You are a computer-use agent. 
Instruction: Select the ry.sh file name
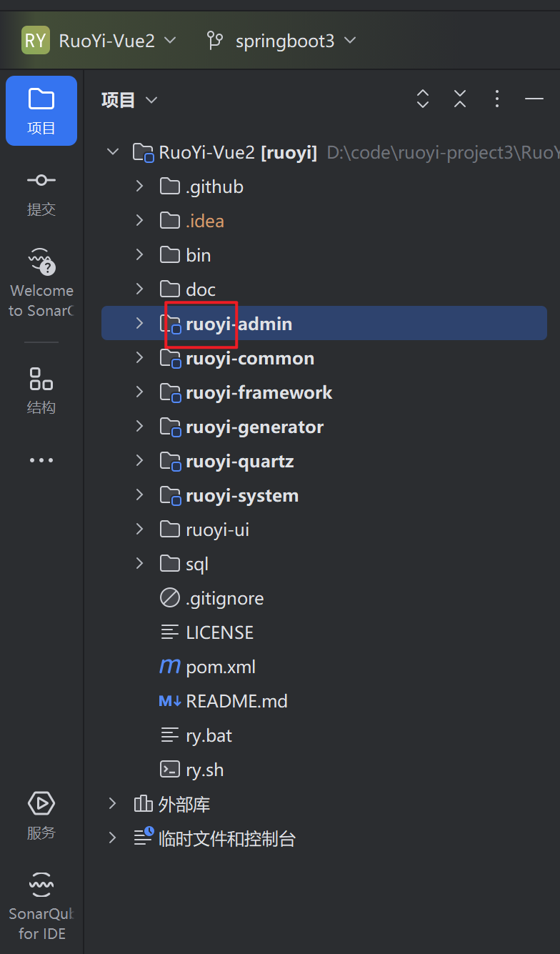point(204,770)
